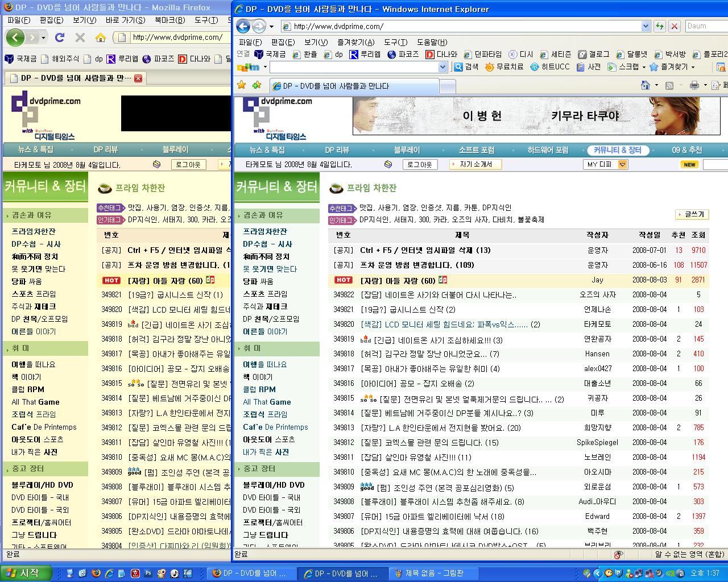Click the RSS feeds icon
Viewport: 728px width, 582px height.
(x=669, y=85)
